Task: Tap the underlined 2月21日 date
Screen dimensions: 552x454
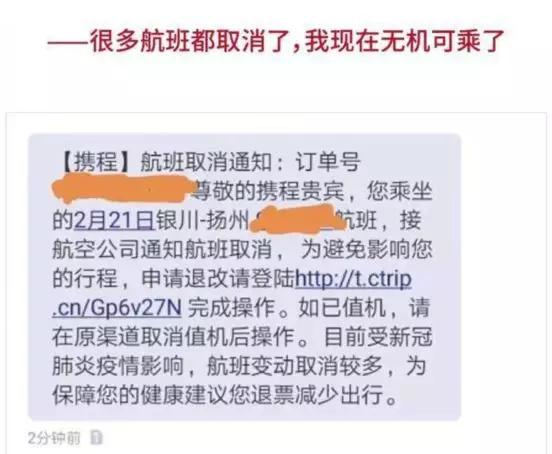Action: (114, 221)
